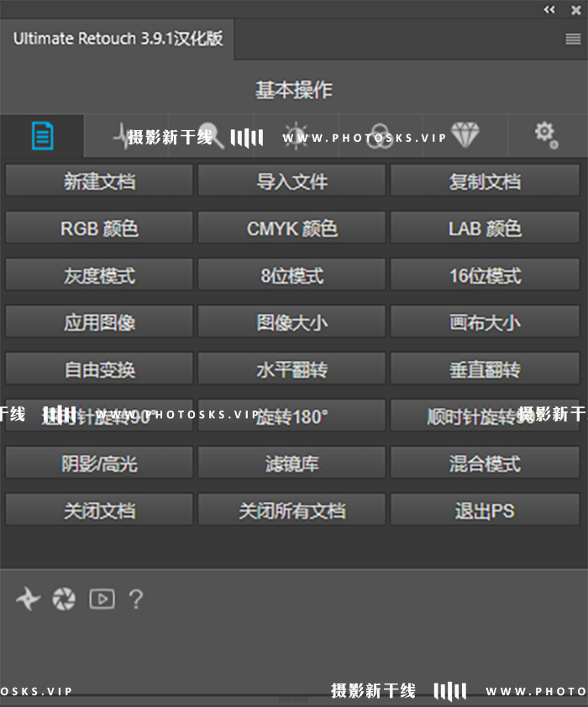This screenshot has height=707, width=588.
Task: Click the 旋转180° button
Action: click(x=291, y=416)
